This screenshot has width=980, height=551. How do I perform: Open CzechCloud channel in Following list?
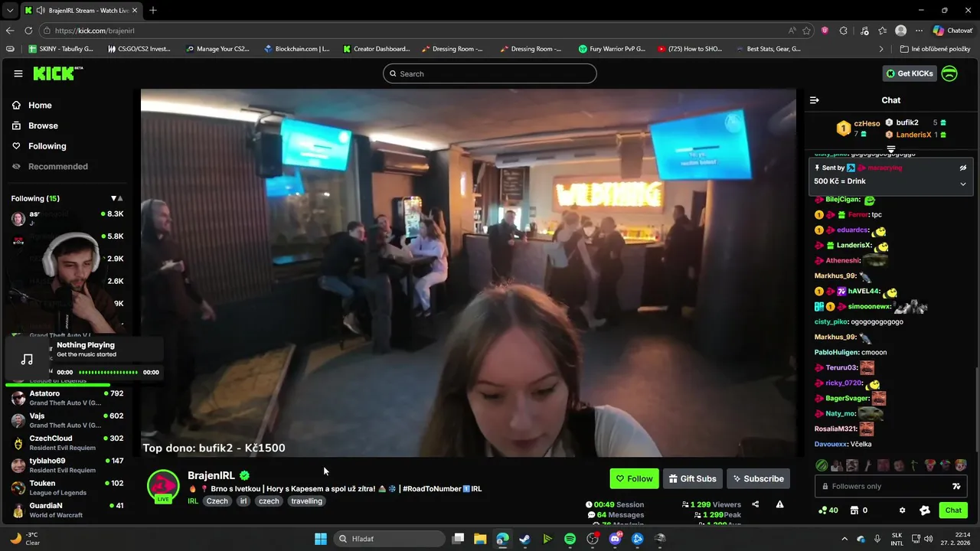67,443
